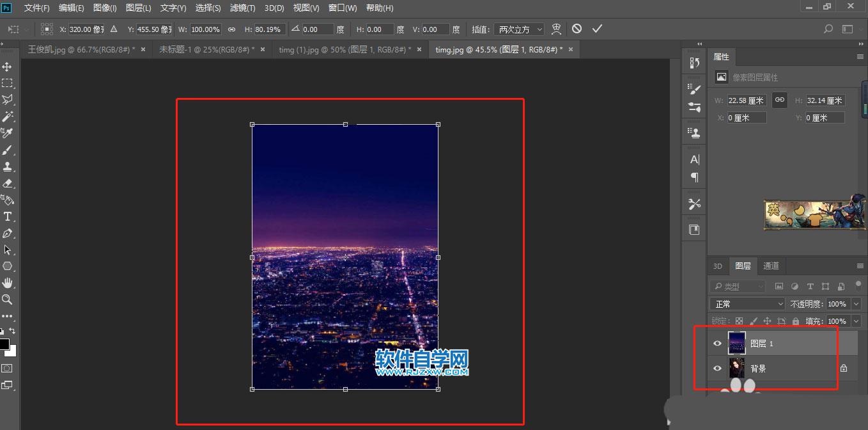Switch to the 通道 panel tab

[x=771, y=266]
